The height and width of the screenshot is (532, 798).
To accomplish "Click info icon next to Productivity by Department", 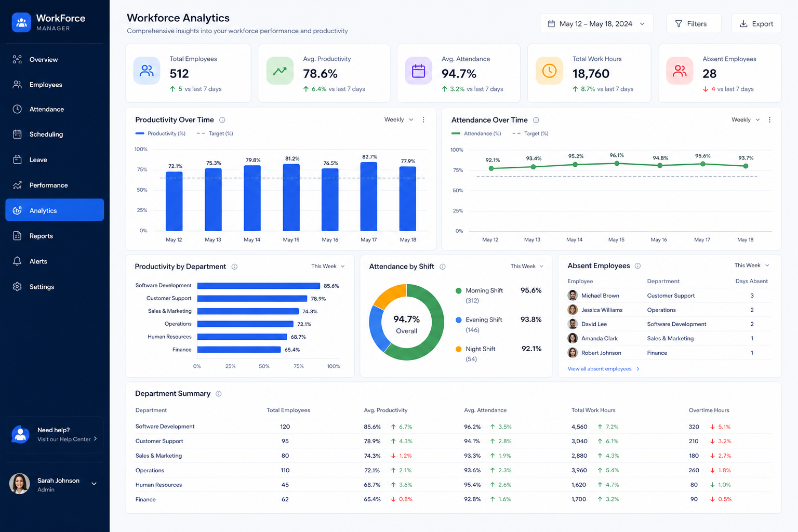I will [x=234, y=267].
